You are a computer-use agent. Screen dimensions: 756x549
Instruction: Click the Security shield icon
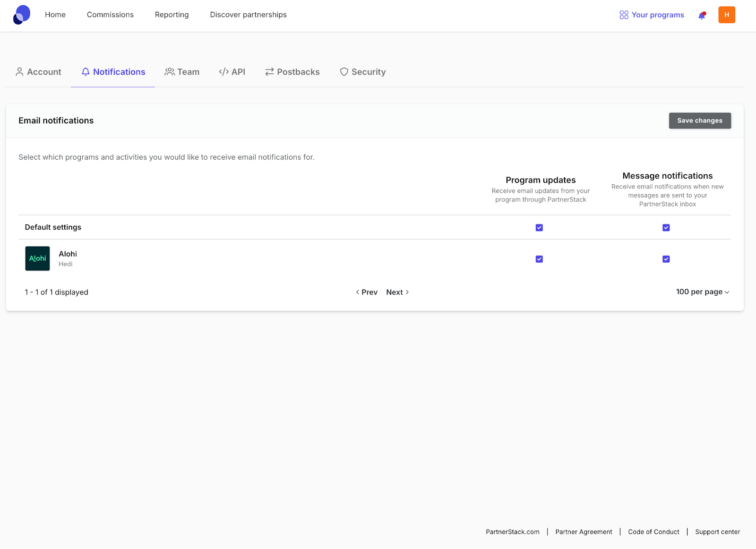click(x=344, y=72)
